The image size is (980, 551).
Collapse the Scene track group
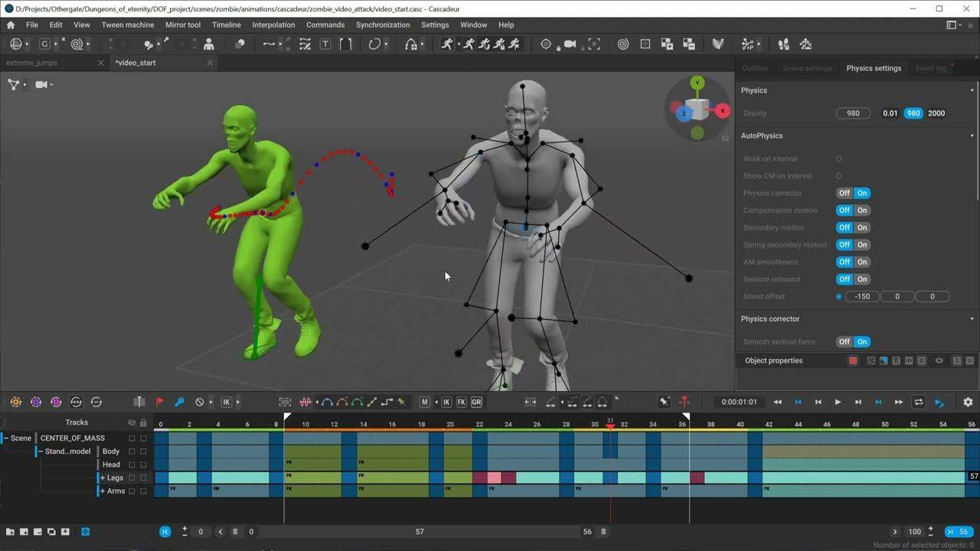(x=6, y=439)
